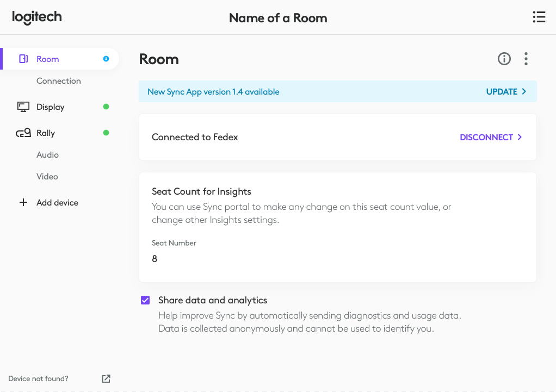Open the menu icon in the top right corner
556x392 pixels.
[x=539, y=17]
